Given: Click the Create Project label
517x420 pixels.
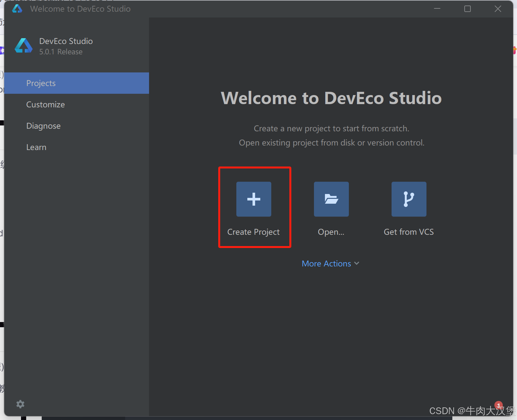Looking at the screenshot, I should click(x=253, y=232).
